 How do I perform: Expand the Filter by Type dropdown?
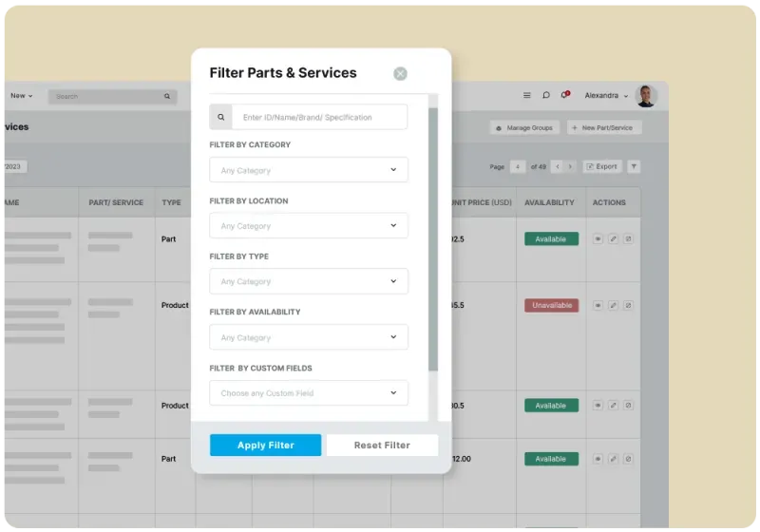click(309, 281)
